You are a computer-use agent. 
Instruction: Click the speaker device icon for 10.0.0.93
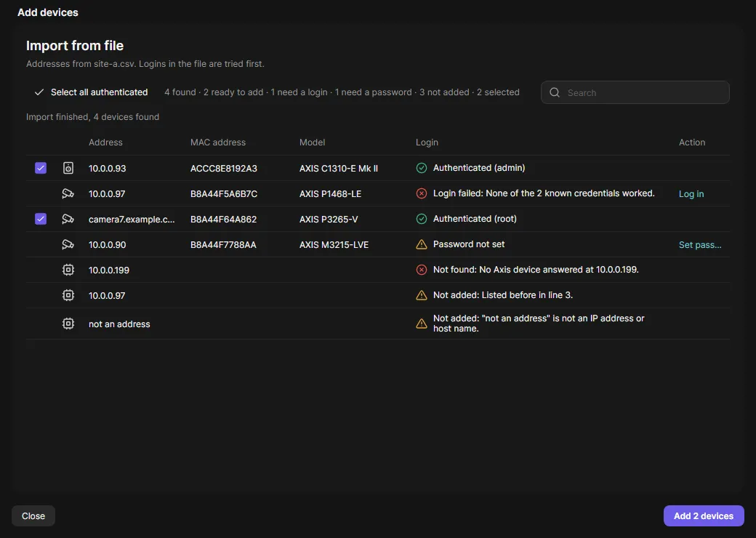tap(68, 168)
